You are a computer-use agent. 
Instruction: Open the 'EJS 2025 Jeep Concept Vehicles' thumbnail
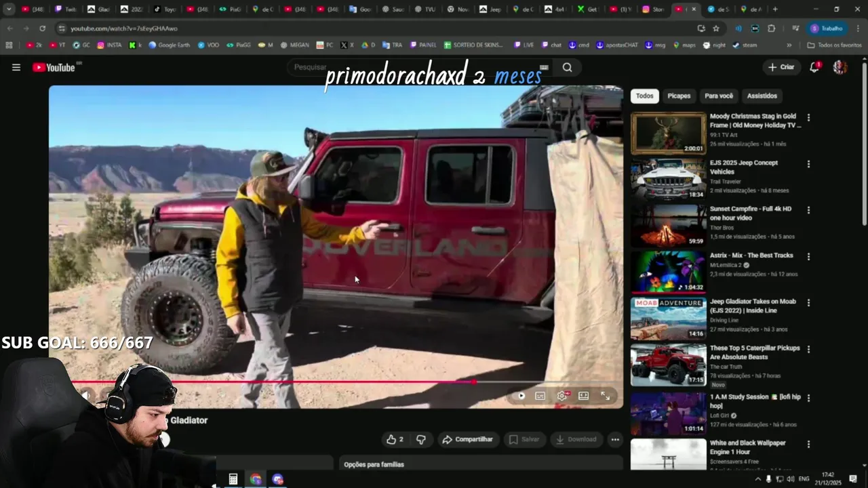(669, 180)
